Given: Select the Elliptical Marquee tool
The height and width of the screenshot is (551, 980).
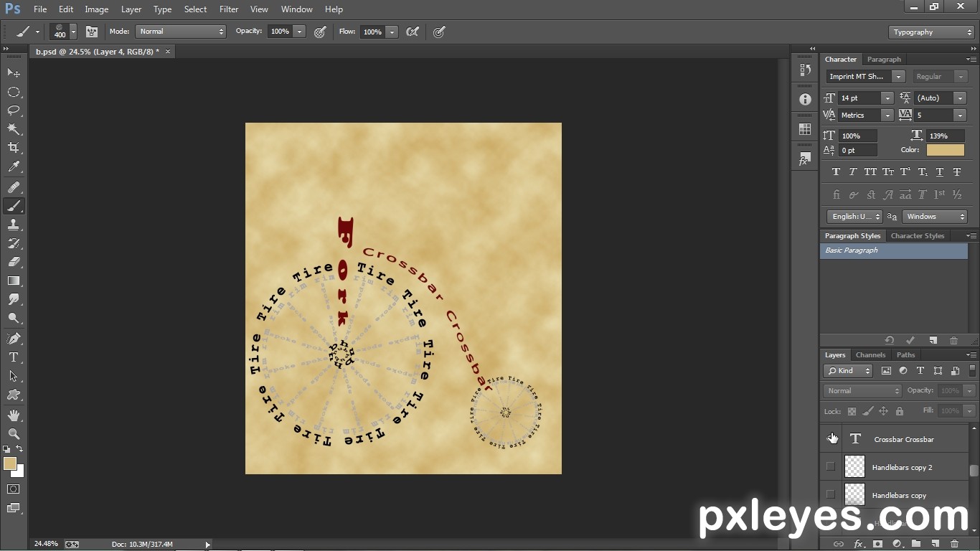Looking at the screenshot, I should point(14,92).
